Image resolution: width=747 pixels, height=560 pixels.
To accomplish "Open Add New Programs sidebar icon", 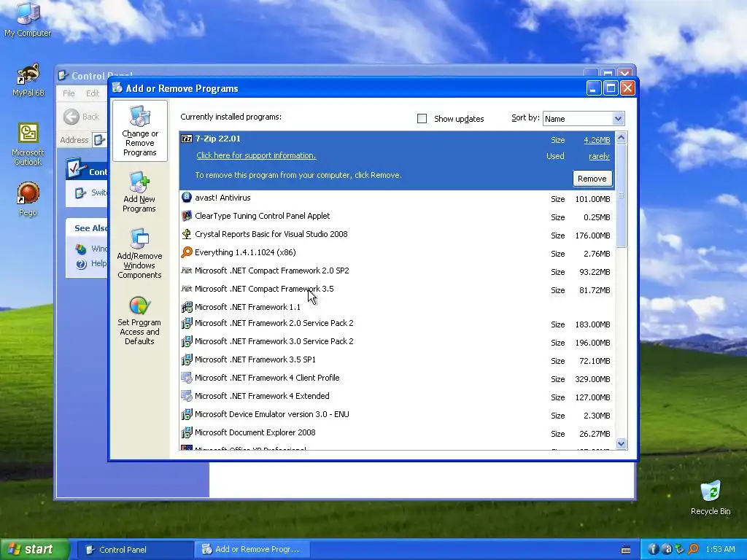I will [139, 192].
